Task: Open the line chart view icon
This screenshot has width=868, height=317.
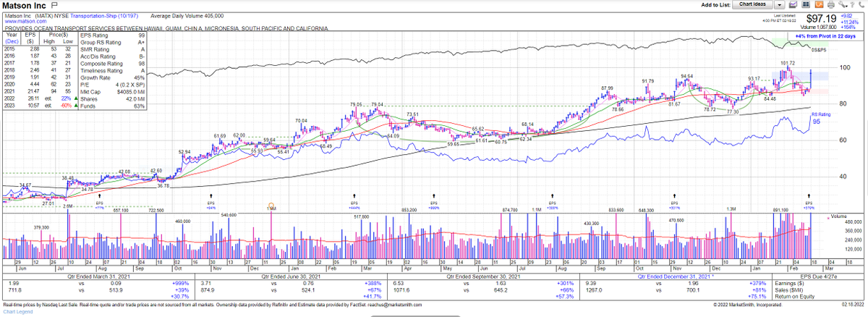Action: 793,5
